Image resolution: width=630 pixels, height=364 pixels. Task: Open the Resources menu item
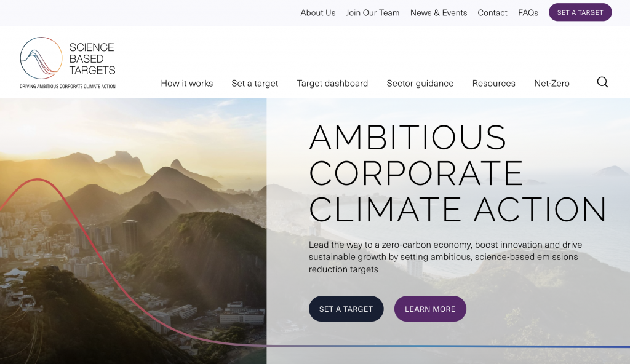[x=494, y=83]
